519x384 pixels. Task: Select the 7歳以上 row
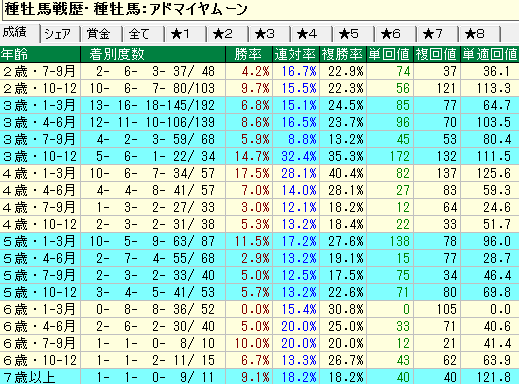point(259,377)
